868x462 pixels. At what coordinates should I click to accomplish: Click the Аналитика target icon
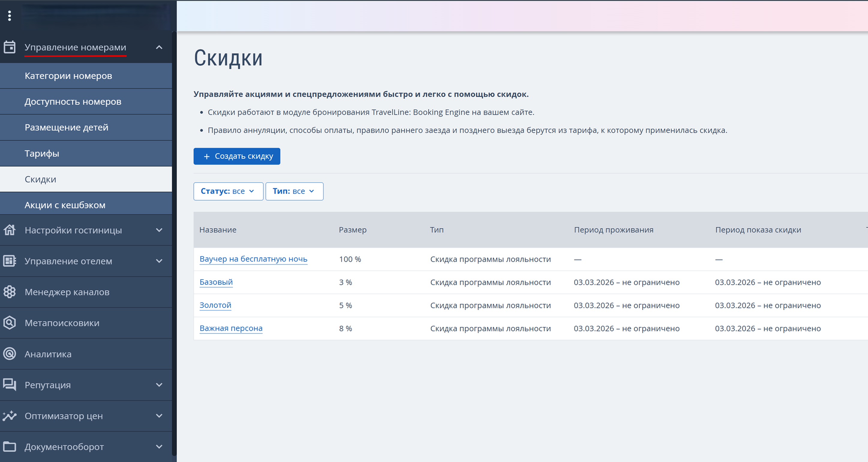pos(9,354)
